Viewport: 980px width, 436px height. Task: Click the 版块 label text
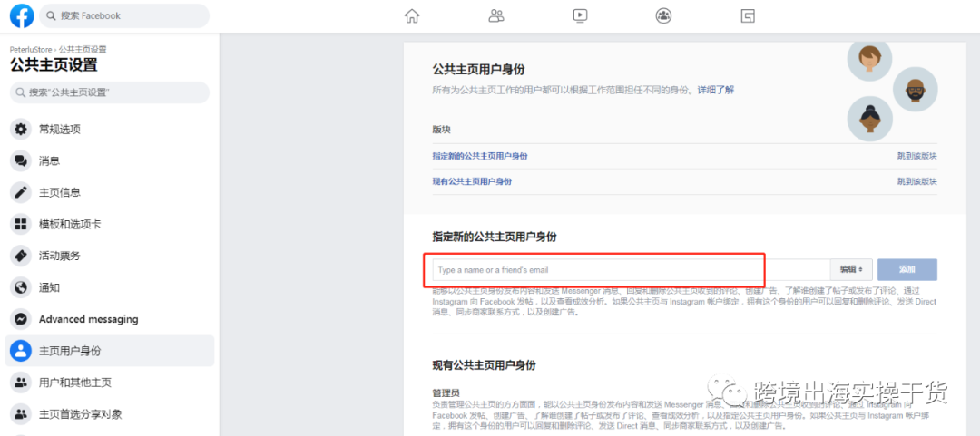coord(441,130)
